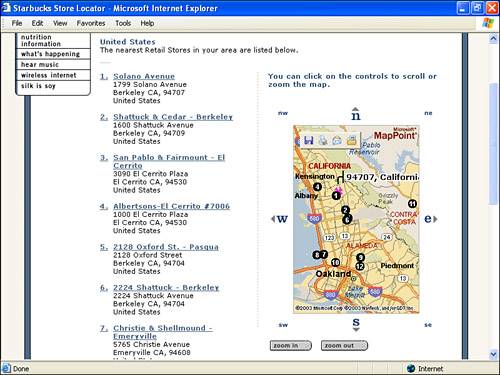500x375 pixels.
Task: Click the vertical scrollbar thumb
Action: (x=493, y=144)
